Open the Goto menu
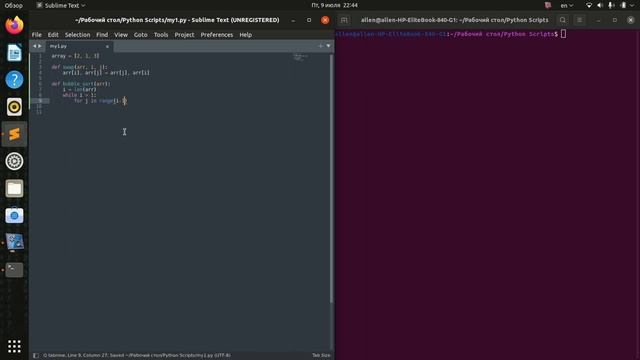The width and height of the screenshot is (640, 360). pos(140,35)
